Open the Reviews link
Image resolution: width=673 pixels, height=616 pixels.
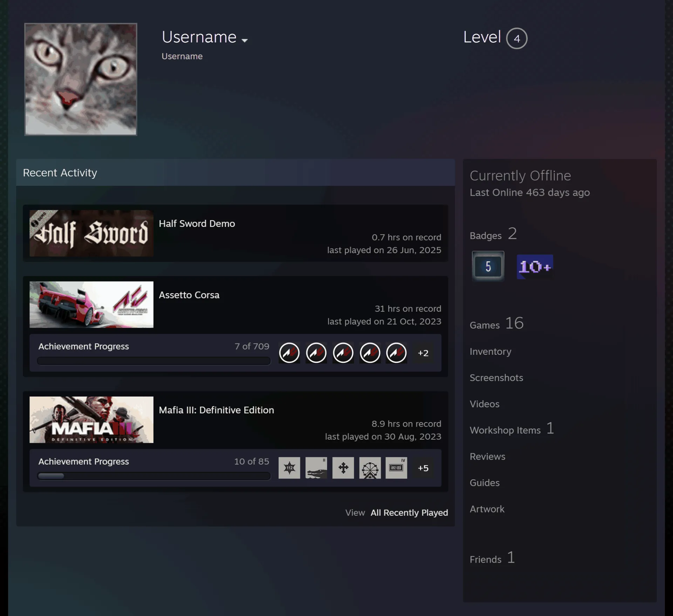point(488,456)
